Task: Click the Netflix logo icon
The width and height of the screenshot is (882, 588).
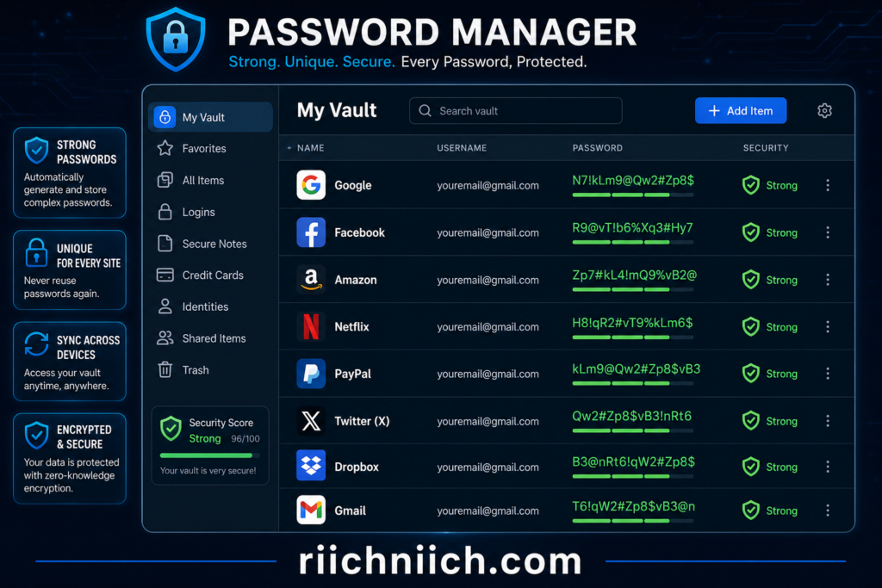Action: pyautogui.click(x=311, y=326)
